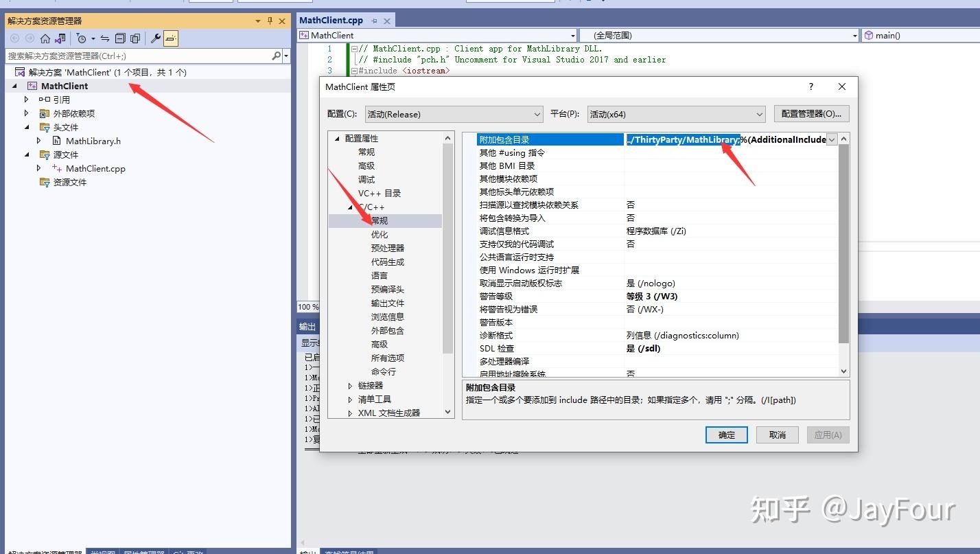
Task: Click the pin icon on Solution Explorer panel
Action: (x=270, y=20)
